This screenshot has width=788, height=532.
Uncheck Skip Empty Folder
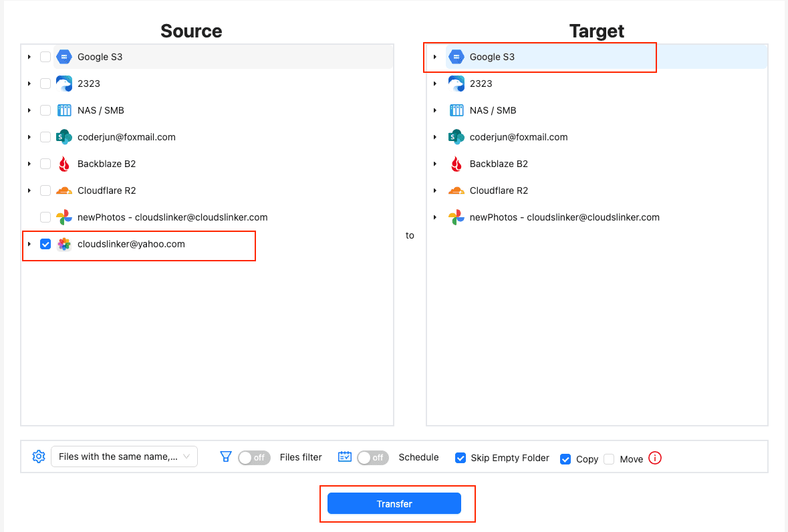pyautogui.click(x=461, y=458)
